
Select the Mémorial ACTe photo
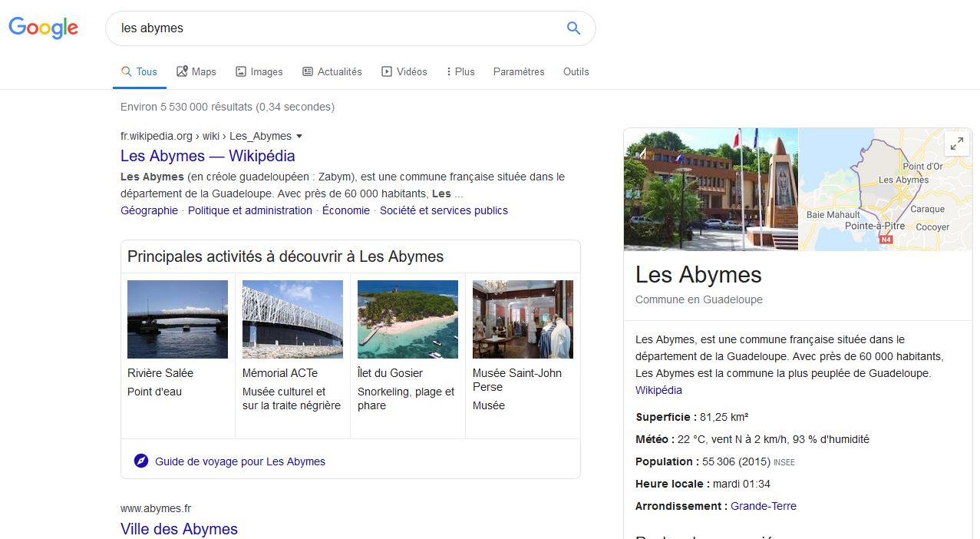tap(292, 319)
